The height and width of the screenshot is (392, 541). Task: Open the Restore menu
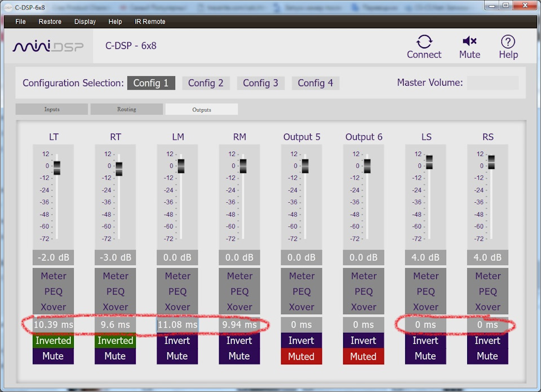pyautogui.click(x=50, y=21)
